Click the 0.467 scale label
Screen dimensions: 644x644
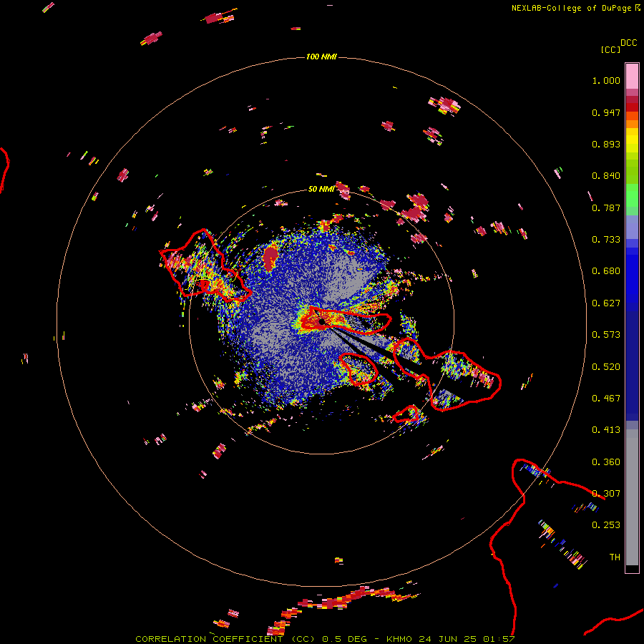606,399
